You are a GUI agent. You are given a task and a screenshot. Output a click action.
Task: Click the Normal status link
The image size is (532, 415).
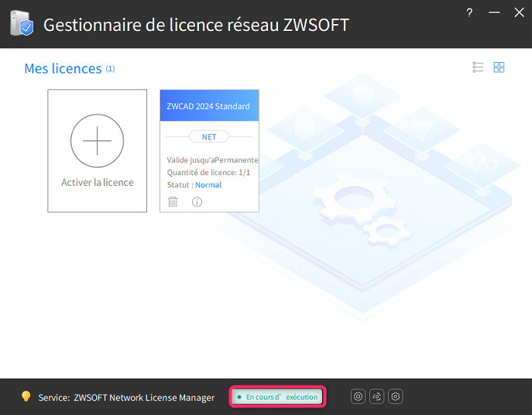click(x=208, y=185)
